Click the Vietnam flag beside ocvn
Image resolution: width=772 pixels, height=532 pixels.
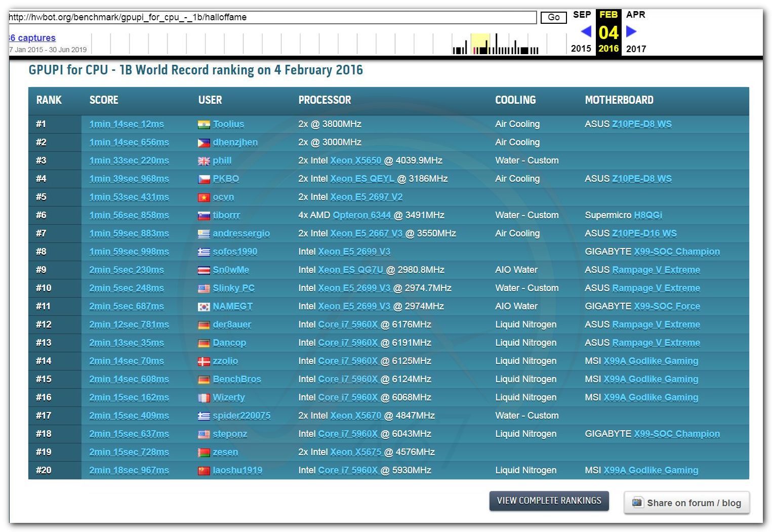[x=204, y=197]
